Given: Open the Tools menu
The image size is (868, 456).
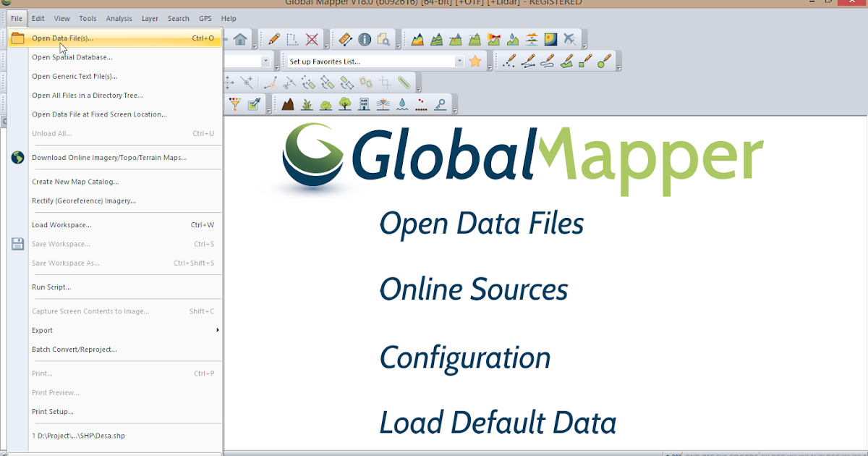Looking at the screenshot, I should point(88,19).
